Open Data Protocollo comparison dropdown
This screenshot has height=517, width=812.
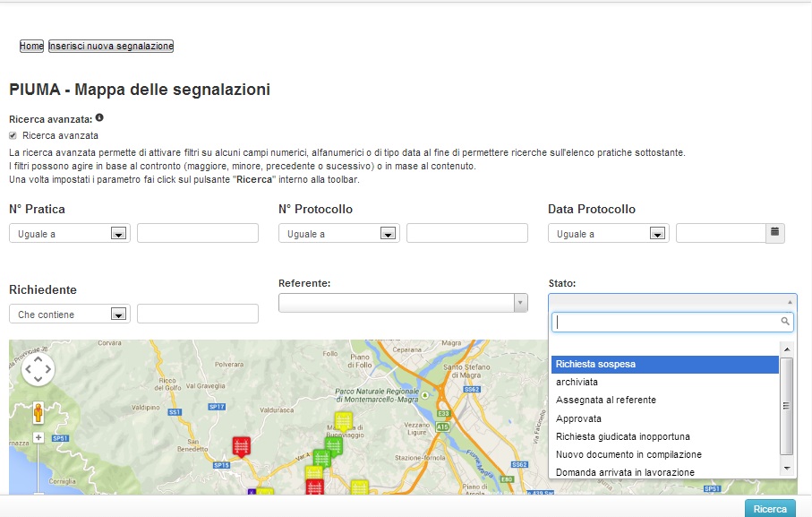(609, 233)
